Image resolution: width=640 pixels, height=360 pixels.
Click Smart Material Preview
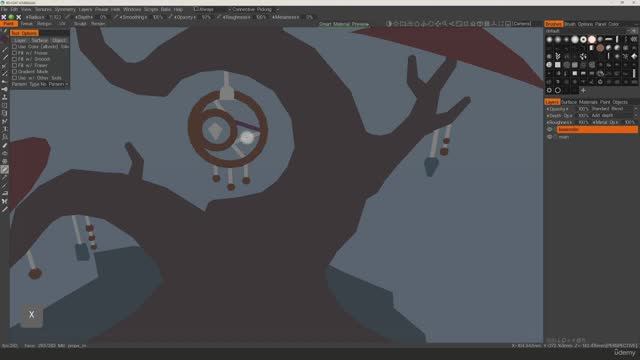344,24
